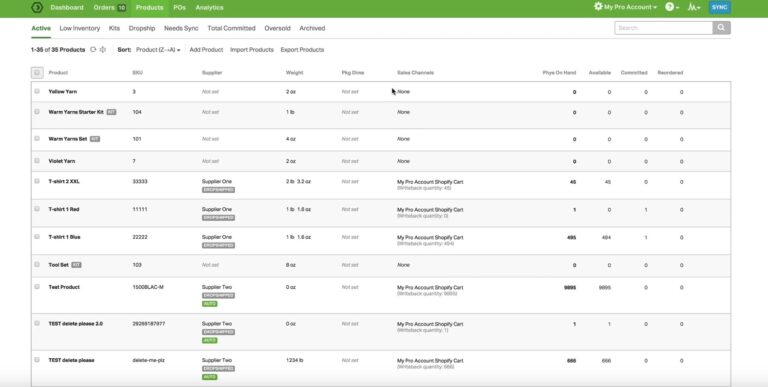Click the KIT badge on Warm Yarns Set
The height and width of the screenshot is (387, 768).
(95, 139)
